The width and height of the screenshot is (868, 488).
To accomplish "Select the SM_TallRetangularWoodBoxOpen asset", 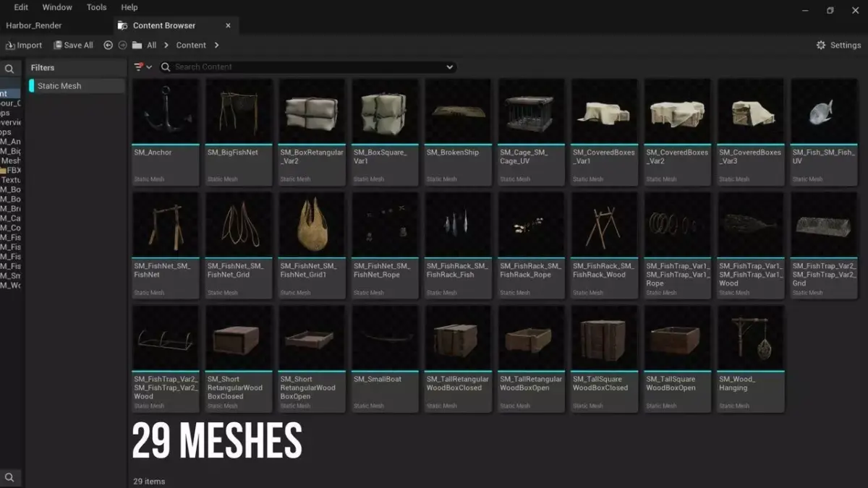I will pyautogui.click(x=531, y=359).
